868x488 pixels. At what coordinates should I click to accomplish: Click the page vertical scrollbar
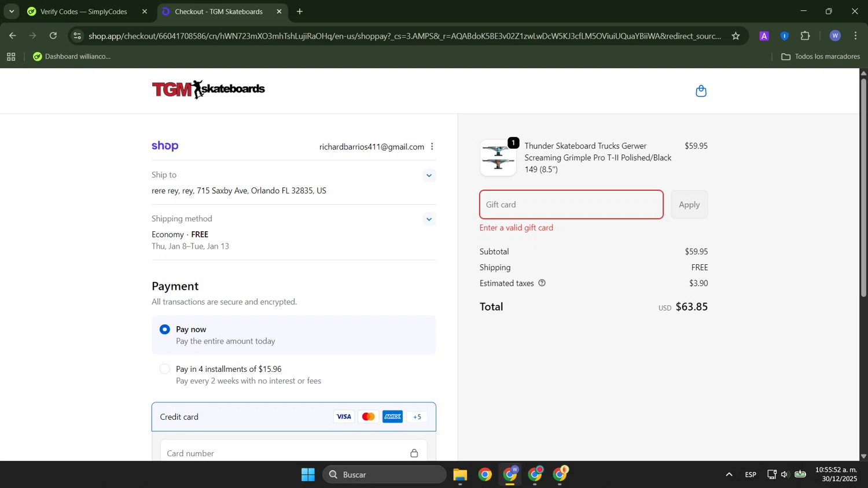coord(863,188)
